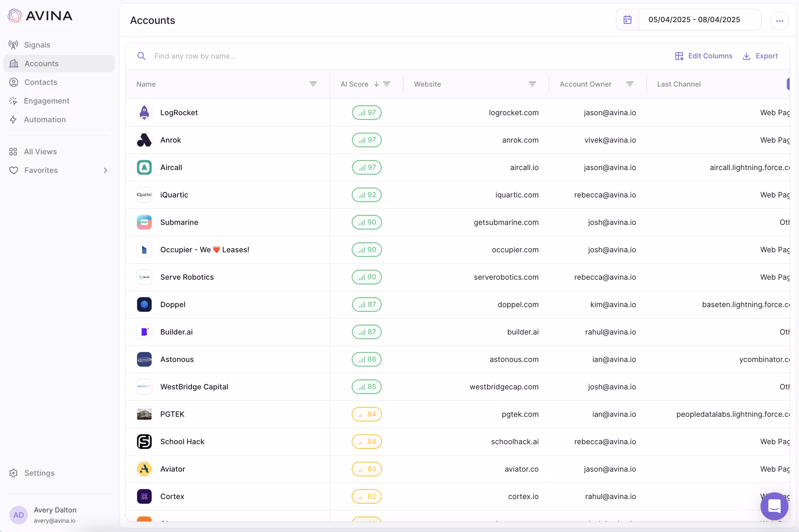Edit the date range 05/04/2025 - 08/04/2025

(694, 20)
